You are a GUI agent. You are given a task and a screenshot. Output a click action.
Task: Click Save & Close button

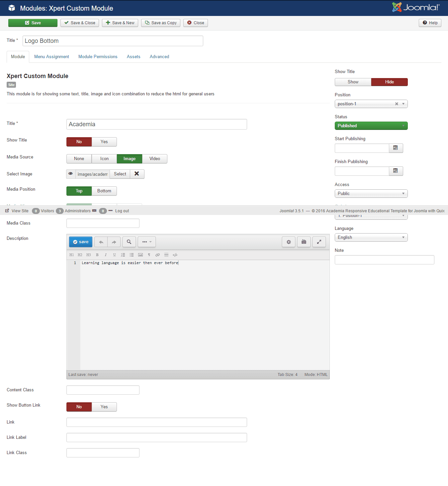80,23
